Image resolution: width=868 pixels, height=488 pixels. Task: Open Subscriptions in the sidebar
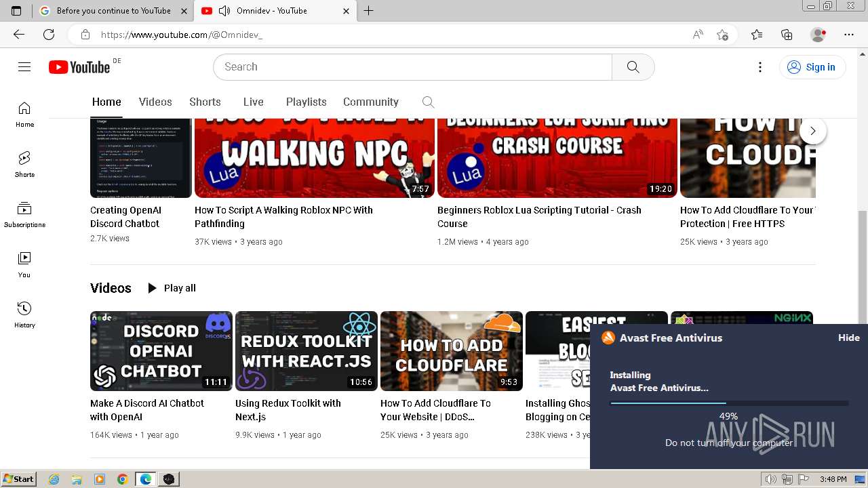24,215
